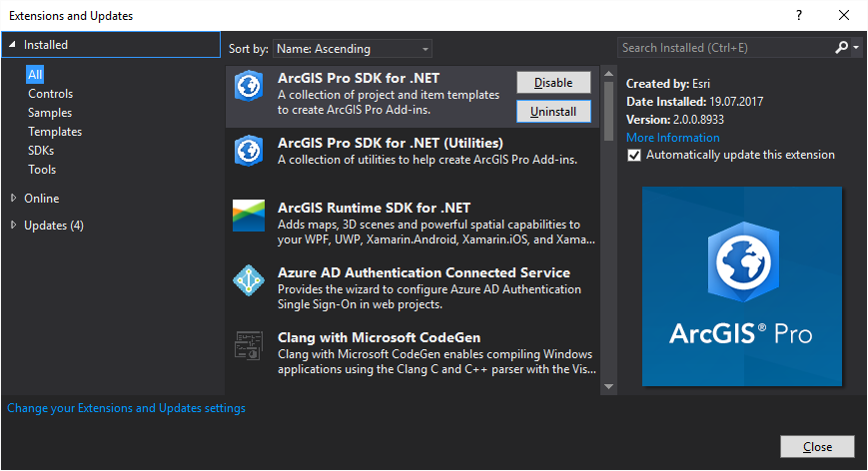Click the large ArcGIS Pro preview image
The width and height of the screenshot is (868, 471).
point(741,286)
